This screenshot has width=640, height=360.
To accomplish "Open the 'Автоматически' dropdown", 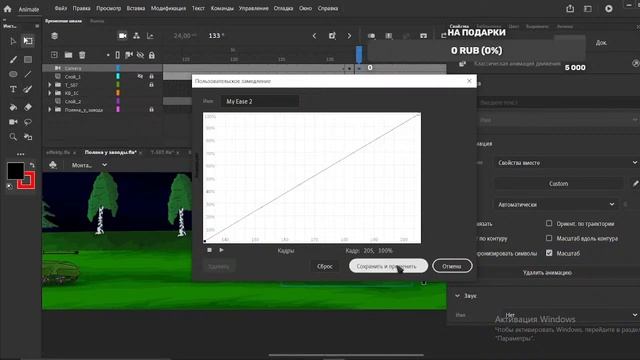I will point(556,204).
